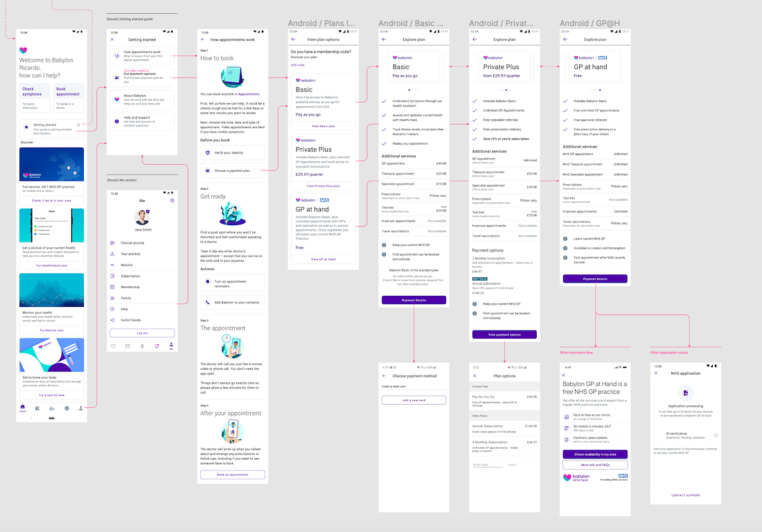The width and height of the screenshot is (762, 532).
Task: Close the Babylon GP at Hand enrolment screen
Action: [564, 375]
